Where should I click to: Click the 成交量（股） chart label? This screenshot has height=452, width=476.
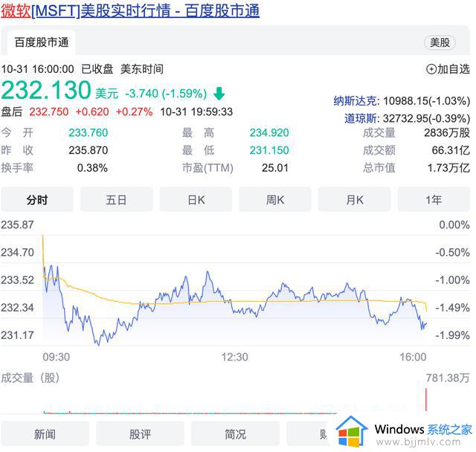(30, 378)
